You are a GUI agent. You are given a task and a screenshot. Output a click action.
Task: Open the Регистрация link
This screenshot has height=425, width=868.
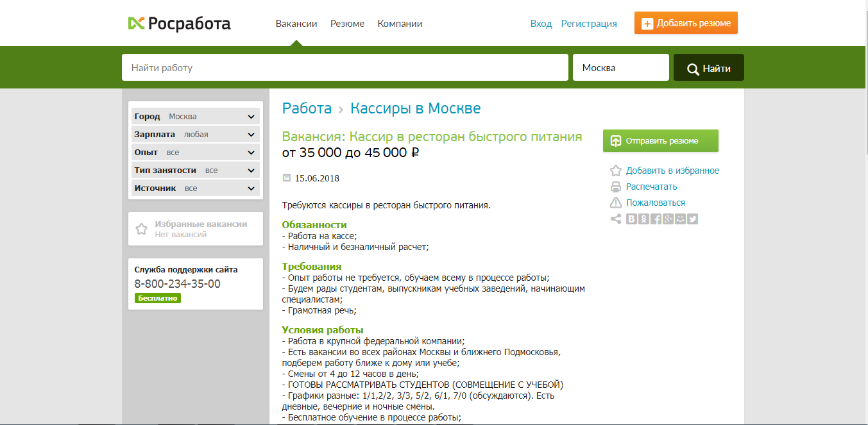coord(588,23)
